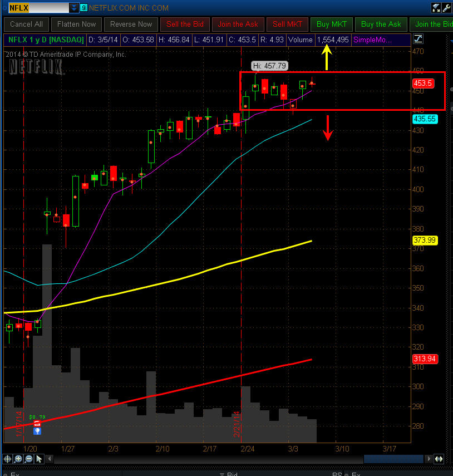
Task: Click the volume value 1,554,495
Action: click(x=333, y=40)
